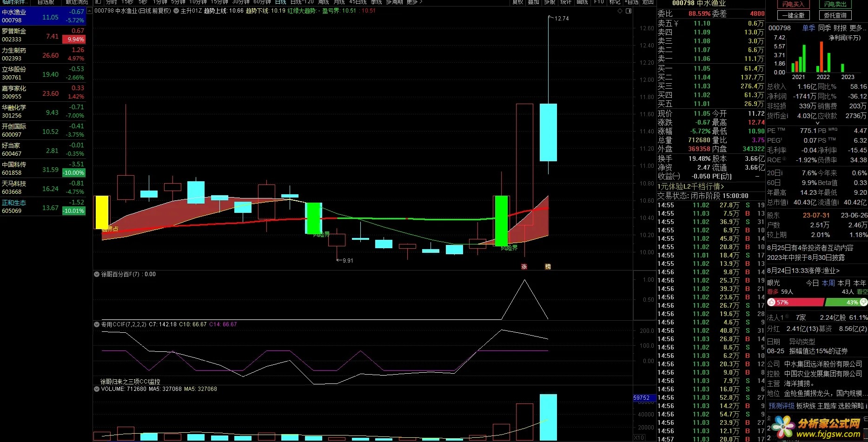Toggle the side panel layout icon
Image resolution: width=868 pixels, height=442 pixels.
click(x=629, y=11)
